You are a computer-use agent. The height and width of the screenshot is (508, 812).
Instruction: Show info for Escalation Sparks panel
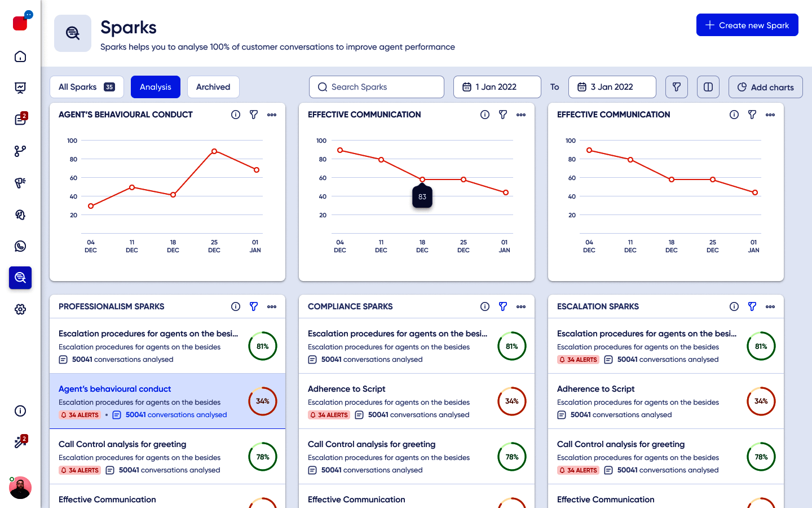(734, 306)
